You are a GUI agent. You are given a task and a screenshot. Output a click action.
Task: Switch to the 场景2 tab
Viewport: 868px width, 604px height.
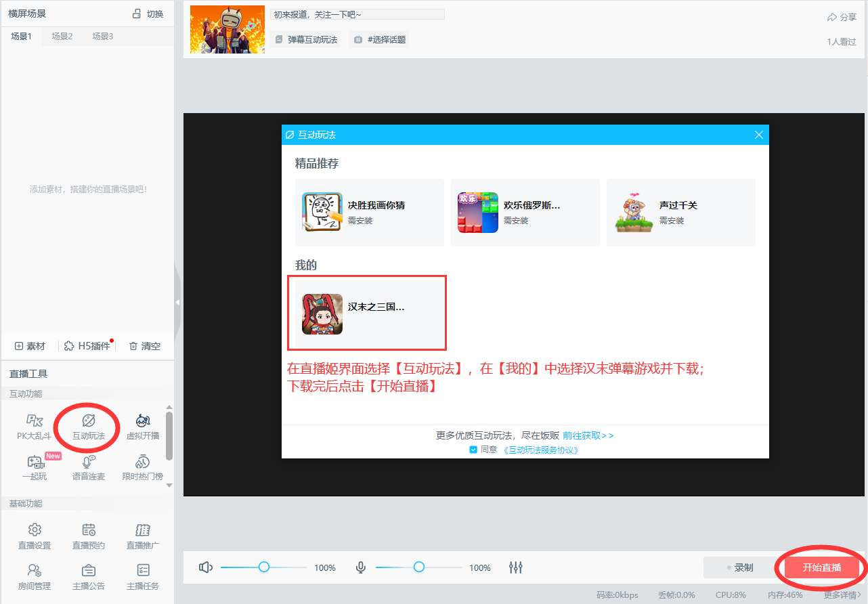point(62,37)
